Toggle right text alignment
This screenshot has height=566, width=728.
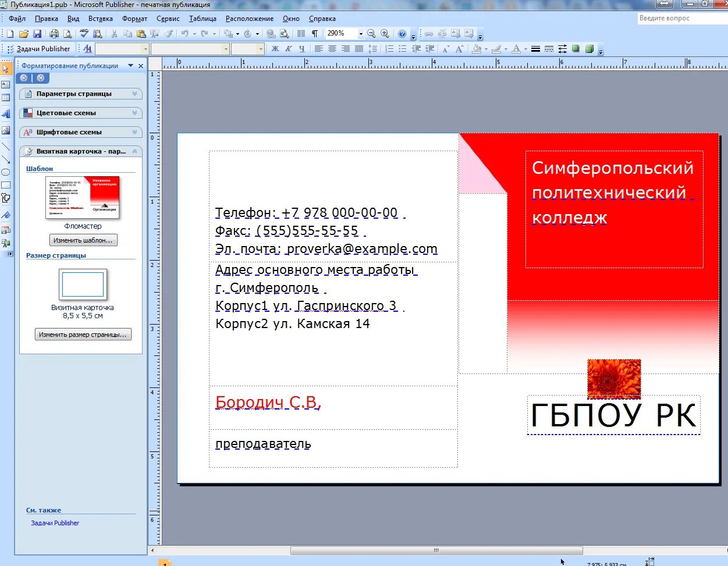click(346, 49)
